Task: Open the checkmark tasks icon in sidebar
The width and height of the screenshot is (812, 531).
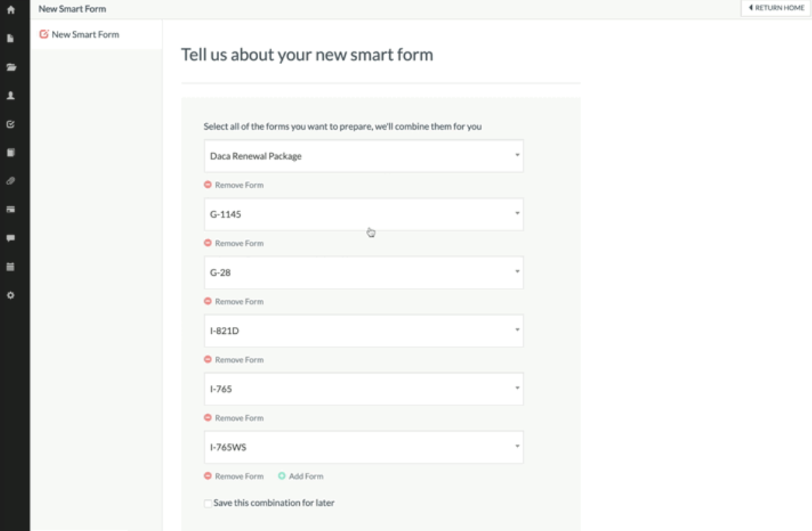Action: pyautogui.click(x=10, y=125)
